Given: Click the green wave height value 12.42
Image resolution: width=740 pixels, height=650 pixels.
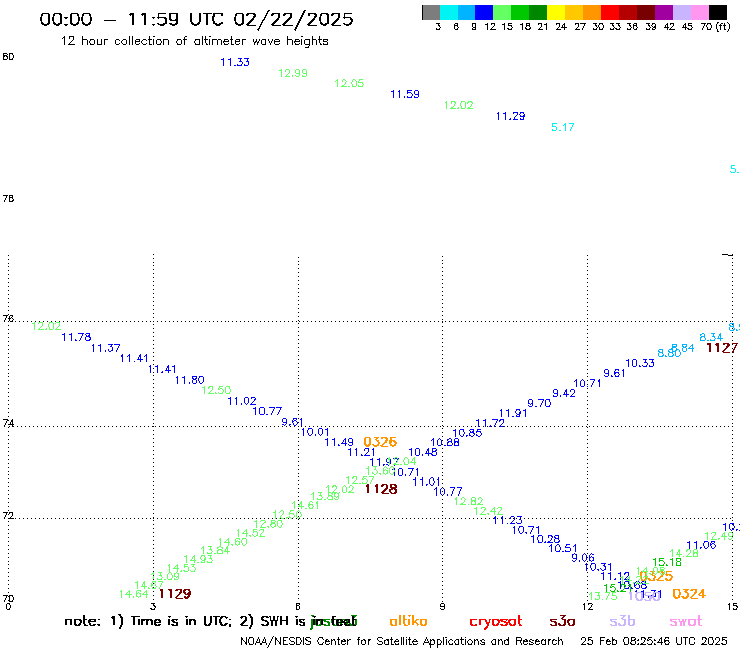Looking at the screenshot, I should [x=488, y=511].
